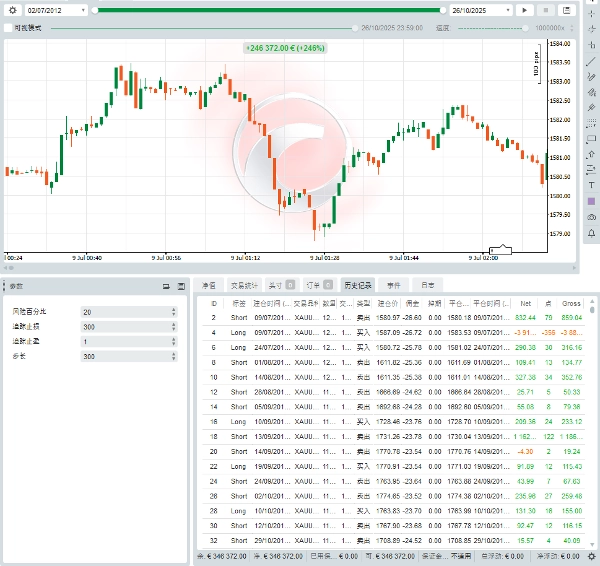The height and width of the screenshot is (566, 600).
Task: Select the trend line drawing tool
Action: [591, 62]
